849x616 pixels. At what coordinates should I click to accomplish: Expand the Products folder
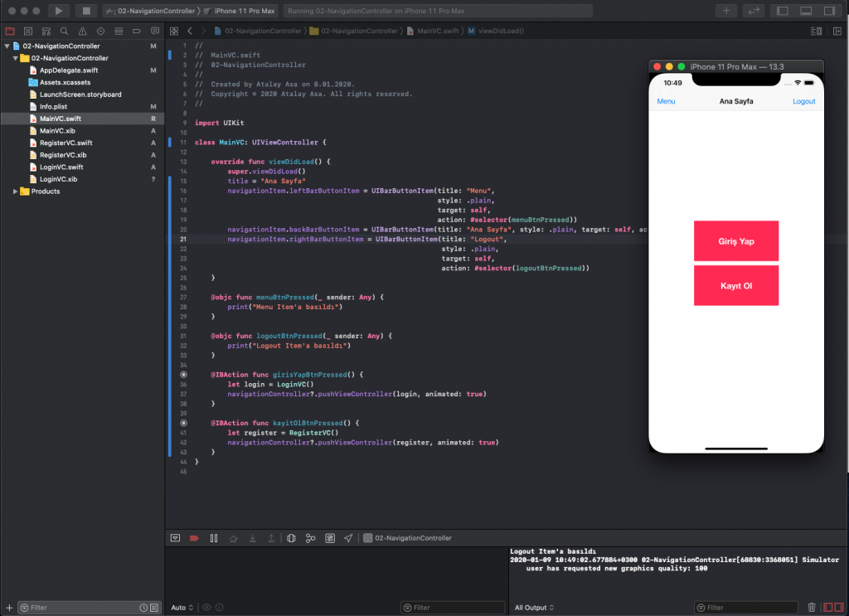click(x=15, y=191)
